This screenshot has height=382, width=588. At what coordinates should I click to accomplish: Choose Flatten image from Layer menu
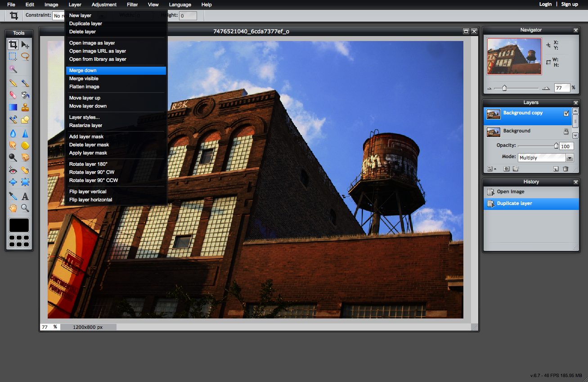pos(116,87)
